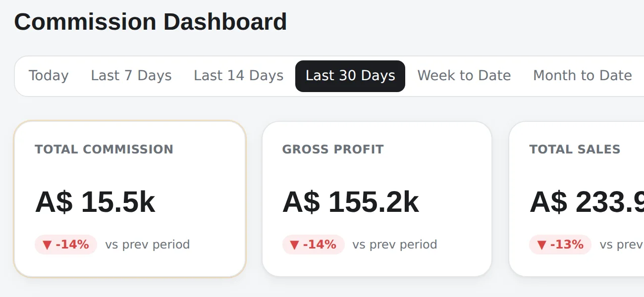
Task: Click the red down-triangle icon in Gross Profit badge
Action: 295,245
